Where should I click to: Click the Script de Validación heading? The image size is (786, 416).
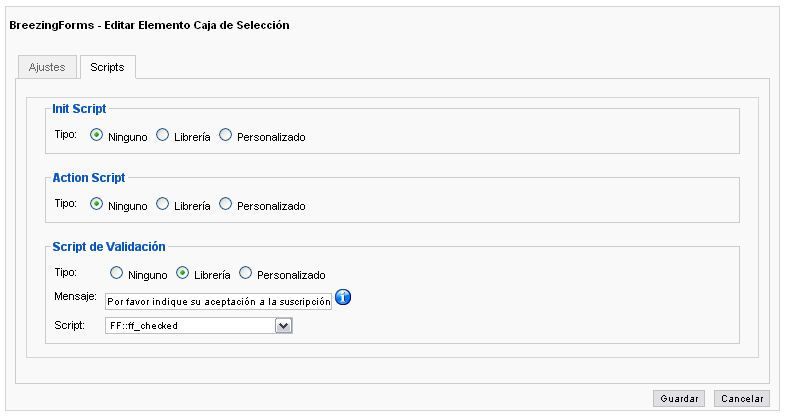coord(109,247)
